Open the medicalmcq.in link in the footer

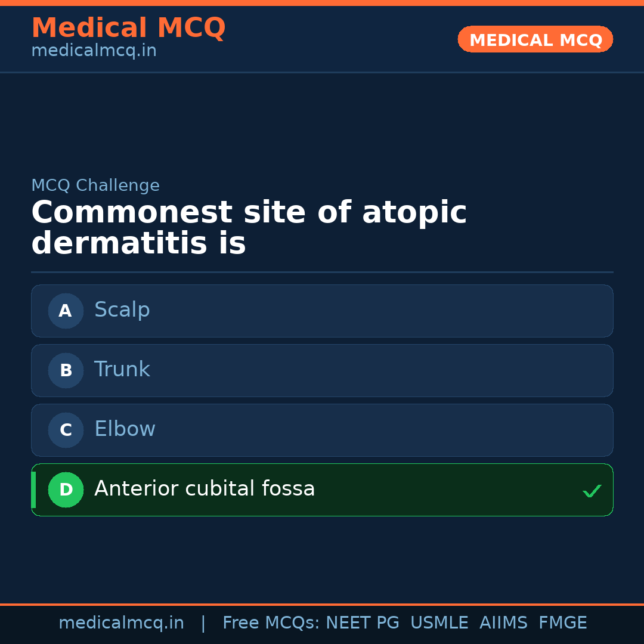click(121, 623)
